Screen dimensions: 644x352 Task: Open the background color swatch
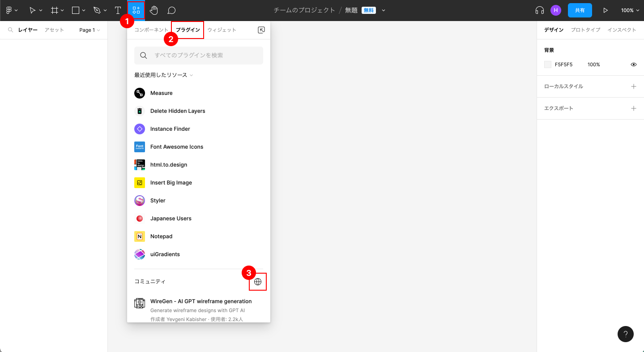(x=548, y=64)
